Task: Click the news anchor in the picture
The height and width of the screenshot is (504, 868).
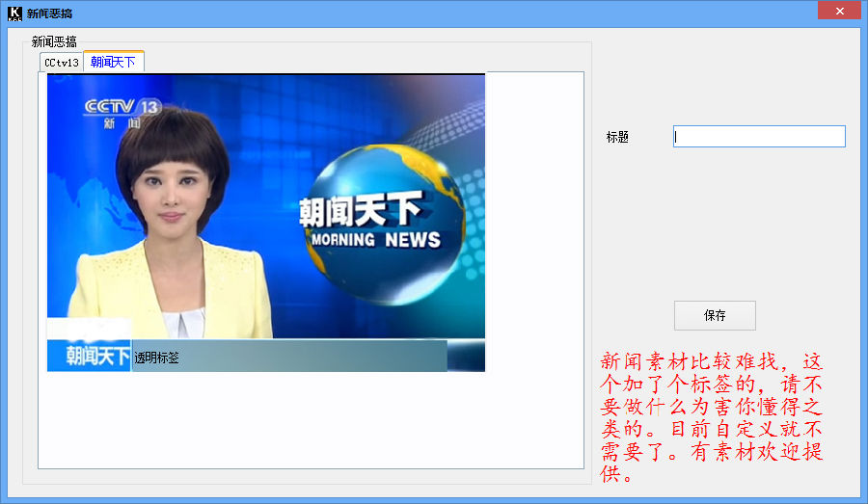Action: point(172,222)
